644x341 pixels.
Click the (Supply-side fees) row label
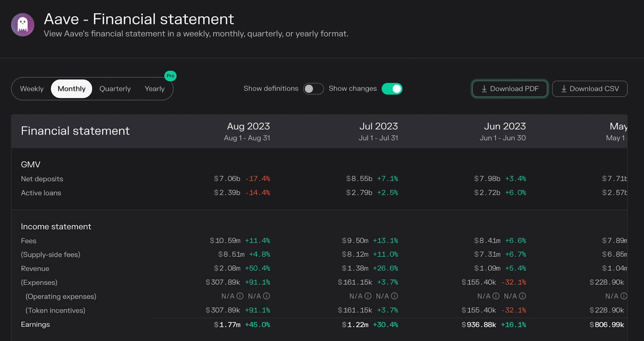pyautogui.click(x=51, y=254)
